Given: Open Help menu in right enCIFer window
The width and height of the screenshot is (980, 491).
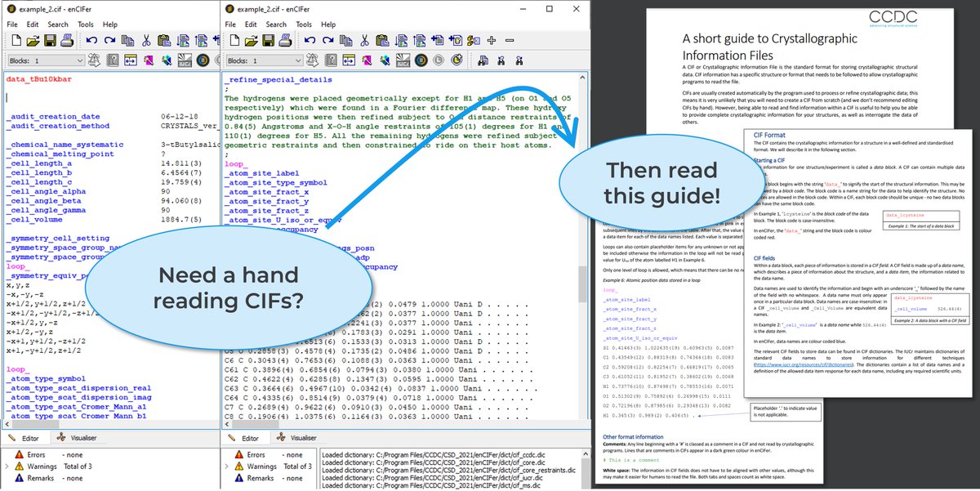Looking at the screenshot, I should point(329,25).
